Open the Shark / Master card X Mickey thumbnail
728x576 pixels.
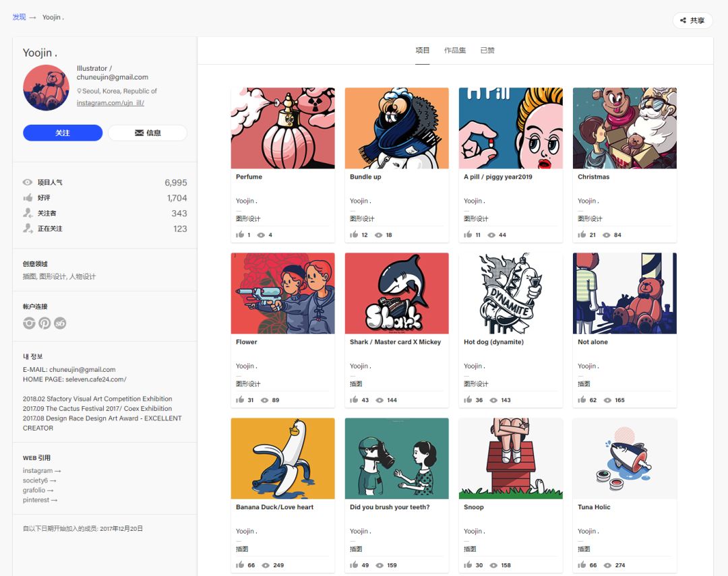396,293
